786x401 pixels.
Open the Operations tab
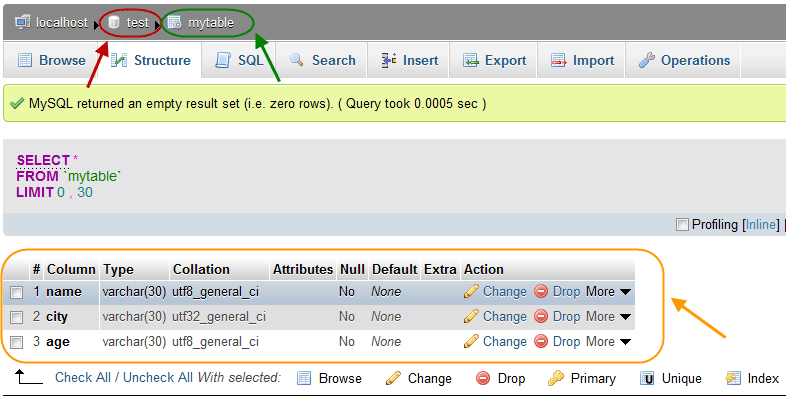click(x=683, y=60)
